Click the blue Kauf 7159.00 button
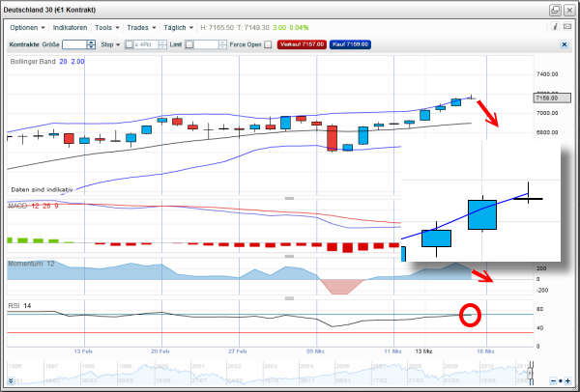580x392 pixels. (x=350, y=44)
